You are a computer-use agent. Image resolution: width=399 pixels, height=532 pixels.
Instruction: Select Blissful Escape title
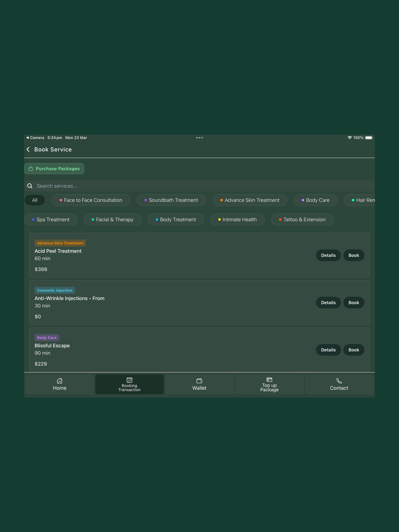click(x=52, y=346)
